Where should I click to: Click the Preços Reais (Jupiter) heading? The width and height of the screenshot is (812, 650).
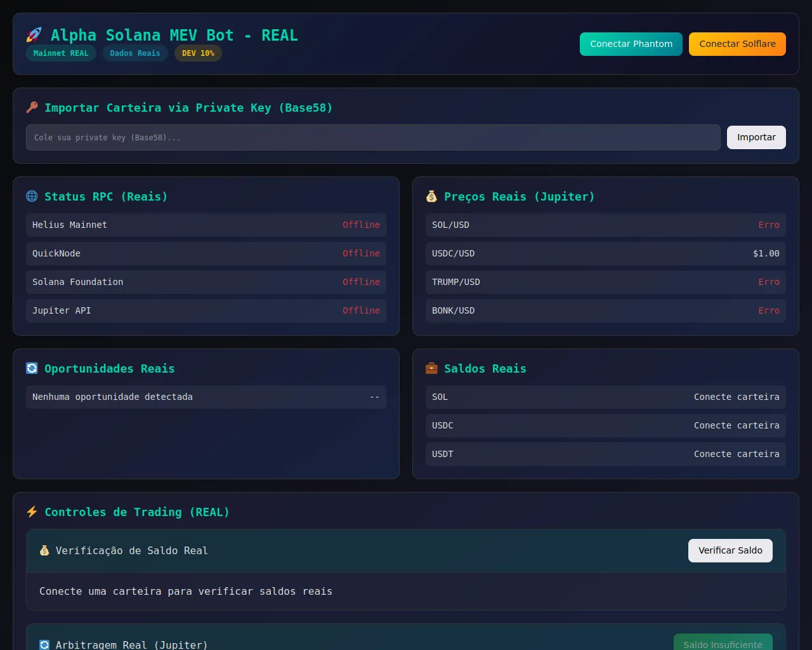(520, 196)
